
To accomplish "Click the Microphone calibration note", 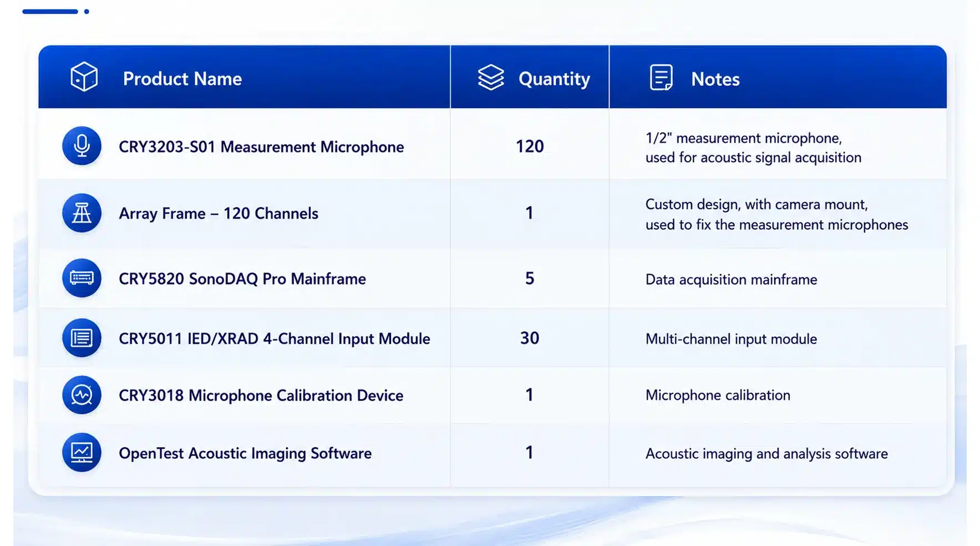I will click(718, 395).
